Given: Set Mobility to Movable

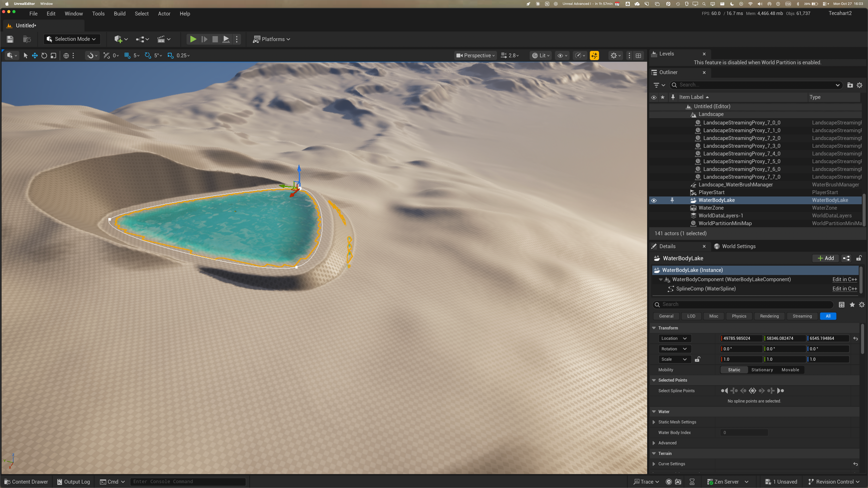Looking at the screenshot, I should pos(790,370).
